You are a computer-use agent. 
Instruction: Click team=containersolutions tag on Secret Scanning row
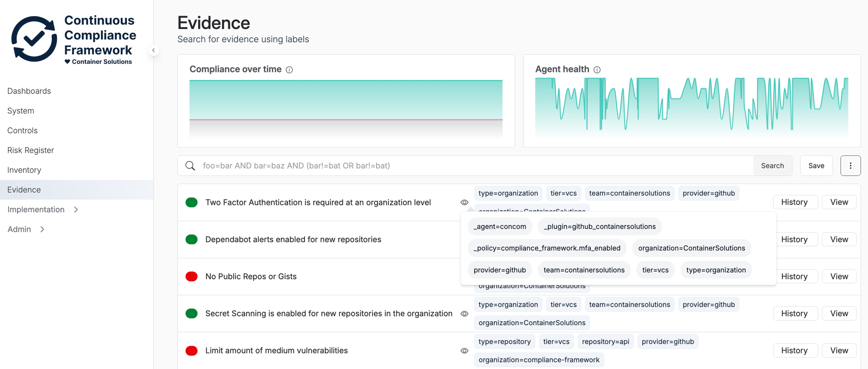point(630,305)
